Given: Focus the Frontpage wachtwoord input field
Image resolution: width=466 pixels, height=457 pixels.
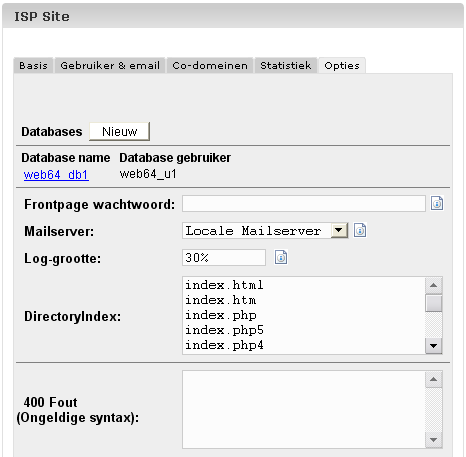Looking at the screenshot, I should pyautogui.click(x=304, y=203).
